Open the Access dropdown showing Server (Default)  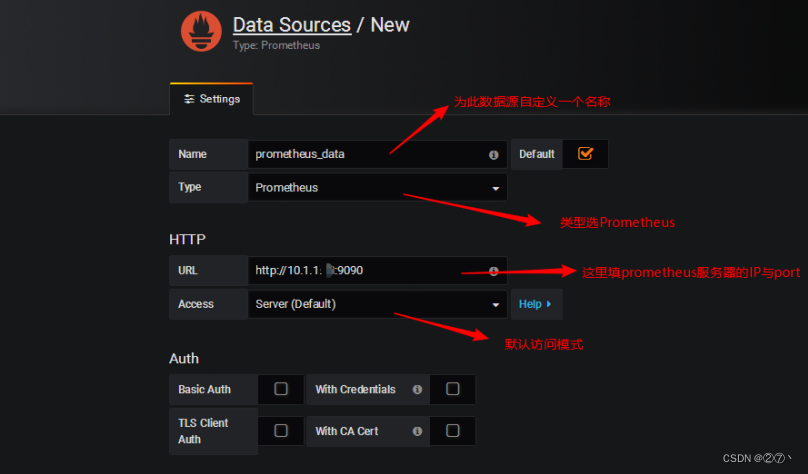pyautogui.click(x=378, y=304)
